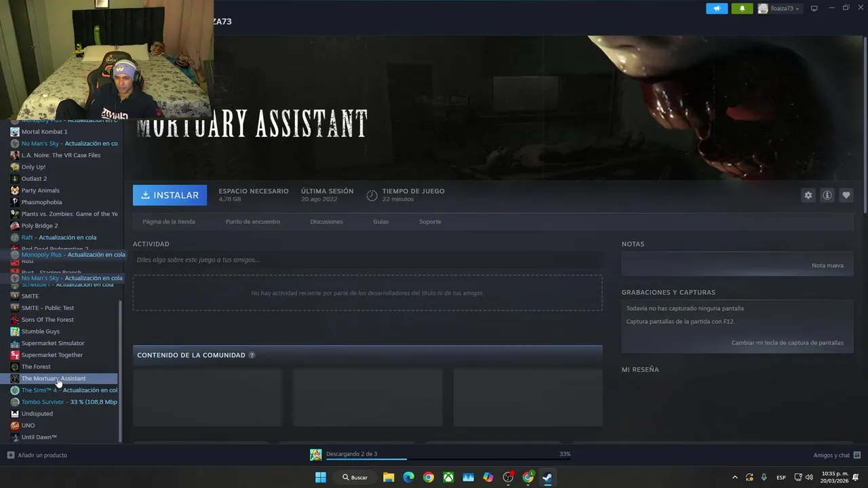Open the green notifications bell
868x488 pixels.
pos(742,8)
